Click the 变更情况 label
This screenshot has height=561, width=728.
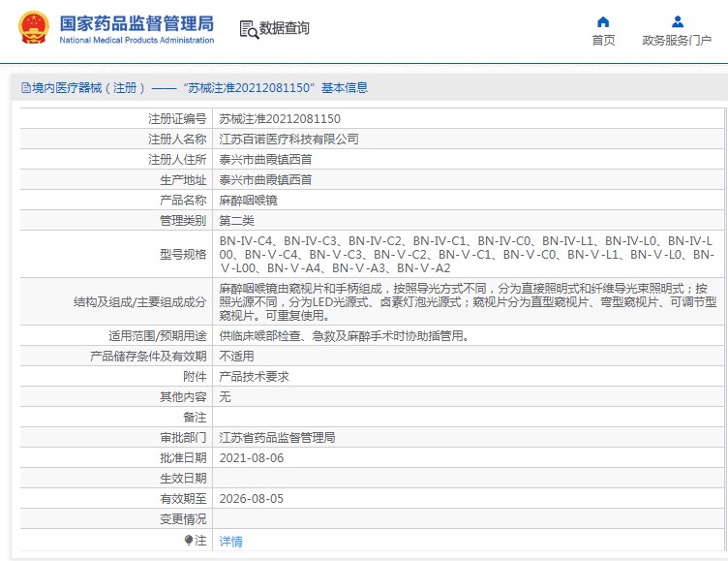(x=183, y=518)
